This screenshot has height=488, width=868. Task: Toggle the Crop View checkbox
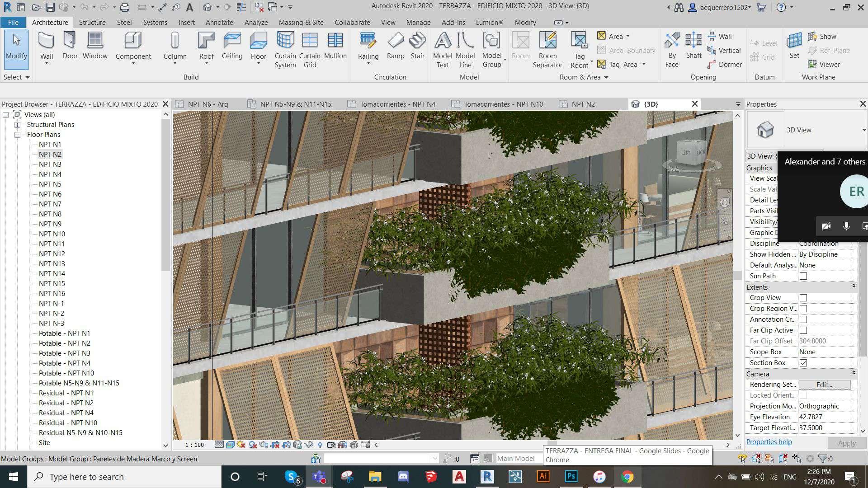(x=803, y=298)
